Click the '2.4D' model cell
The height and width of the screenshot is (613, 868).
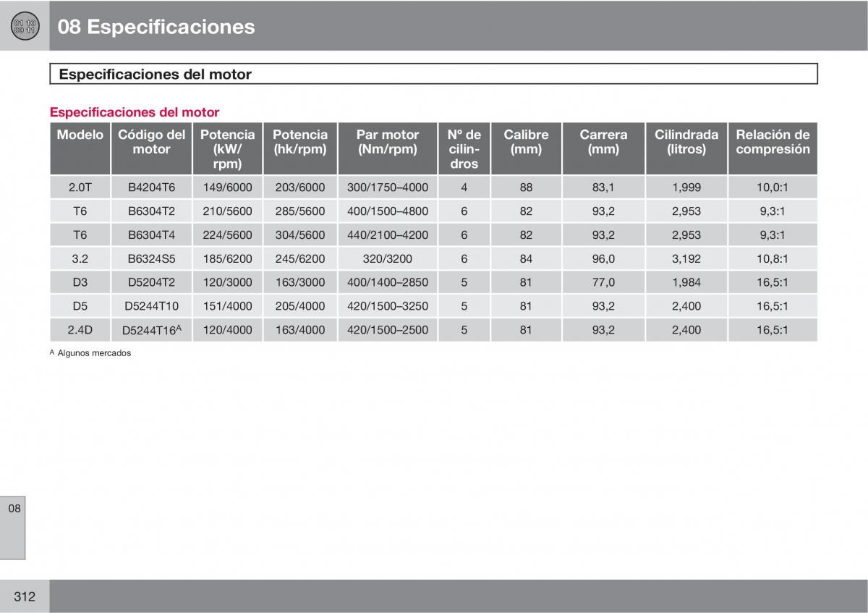80,330
